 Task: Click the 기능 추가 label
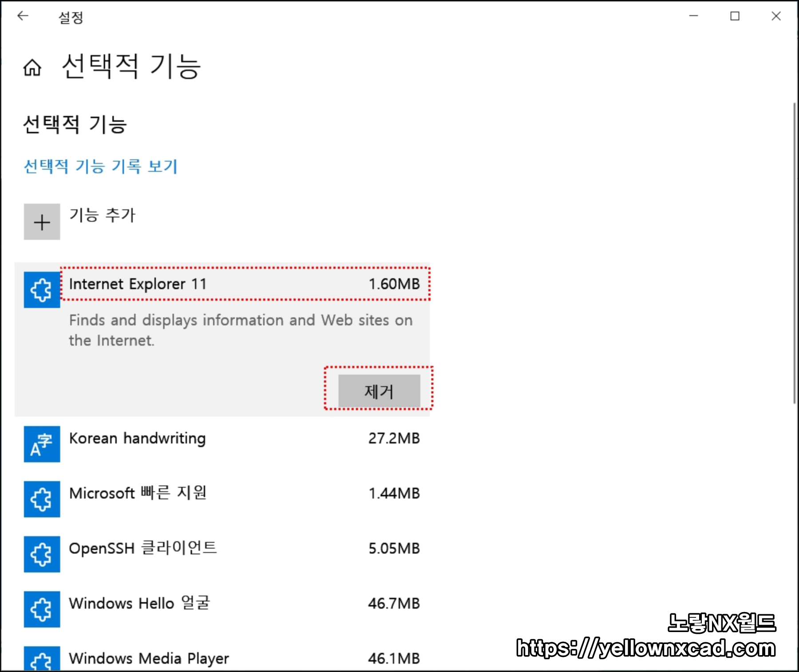coord(103,215)
